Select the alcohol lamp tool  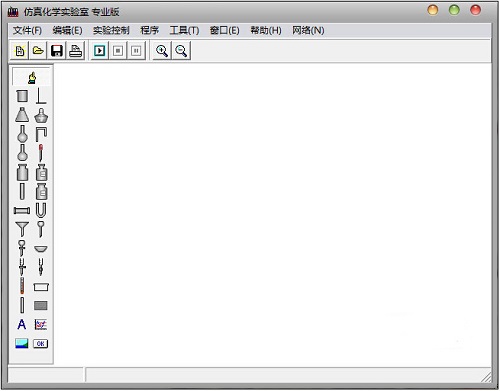[x=41, y=115]
